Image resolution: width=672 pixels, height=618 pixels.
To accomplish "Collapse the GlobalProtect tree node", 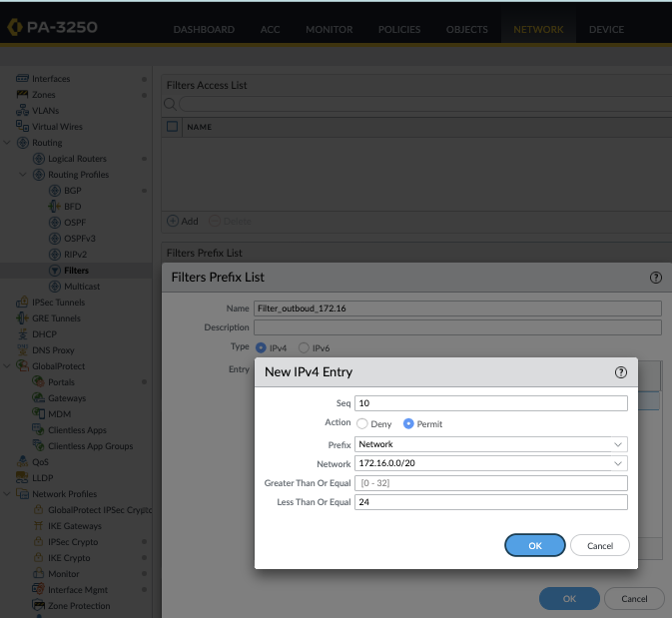I will (x=7, y=366).
